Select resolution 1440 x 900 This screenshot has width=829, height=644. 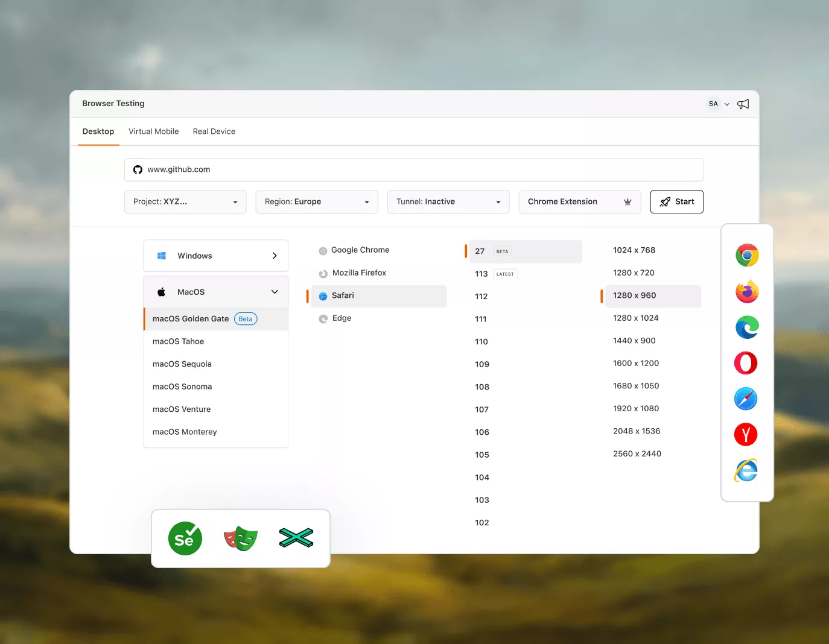tap(634, 341)
